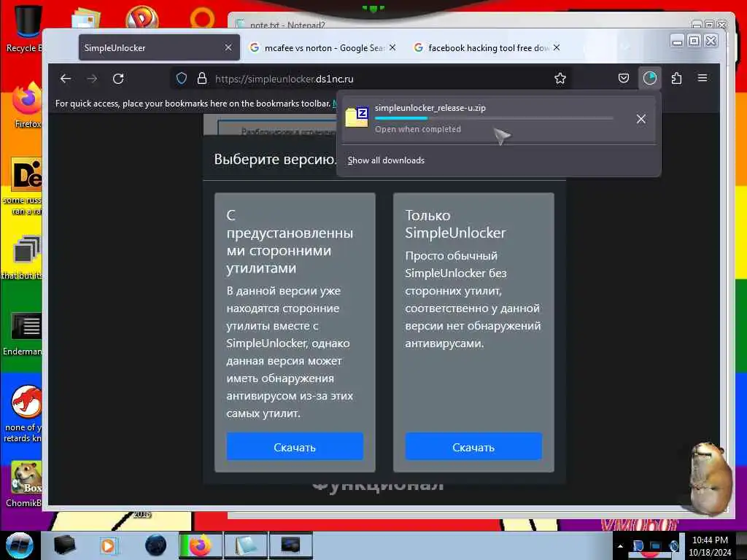Open the Enderman desktop icon
This screenshot has height=560, width=747.
click(24, 334)
